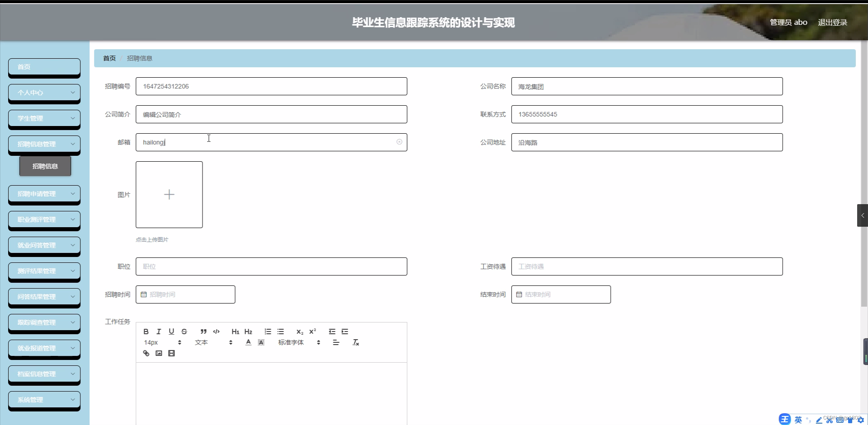Insert an ordered list in the editor

point(268,331)
